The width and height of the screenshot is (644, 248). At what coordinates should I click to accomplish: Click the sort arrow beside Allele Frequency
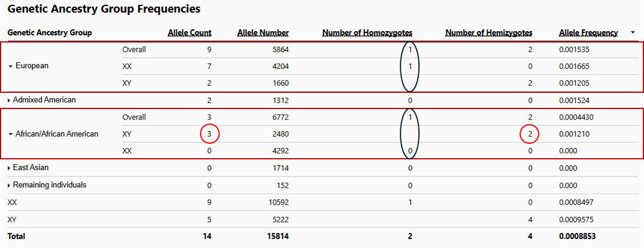click(633, 33)
